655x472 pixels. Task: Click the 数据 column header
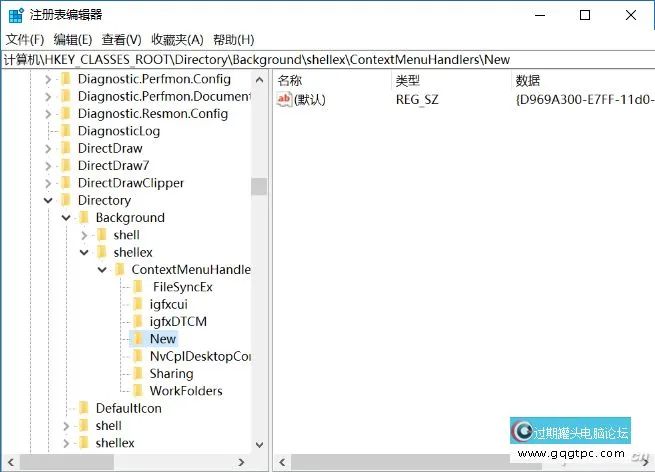(528, 81)
